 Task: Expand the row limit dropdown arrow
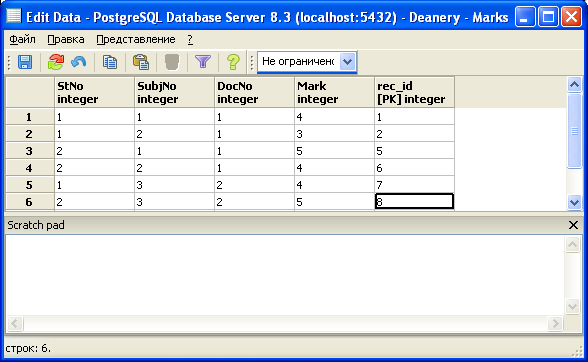[x=348, y=62]
